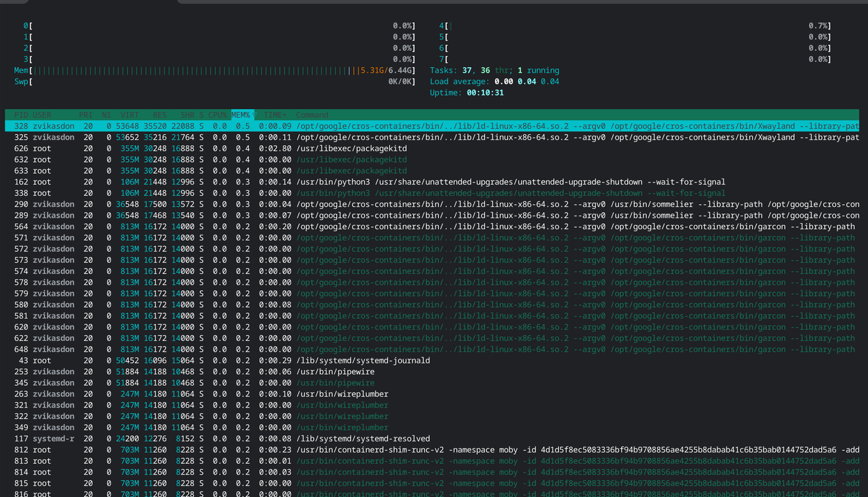
Task: Select containerd-shim thread row PID 815
Action: pyautogui.click(x=432, y=483)
